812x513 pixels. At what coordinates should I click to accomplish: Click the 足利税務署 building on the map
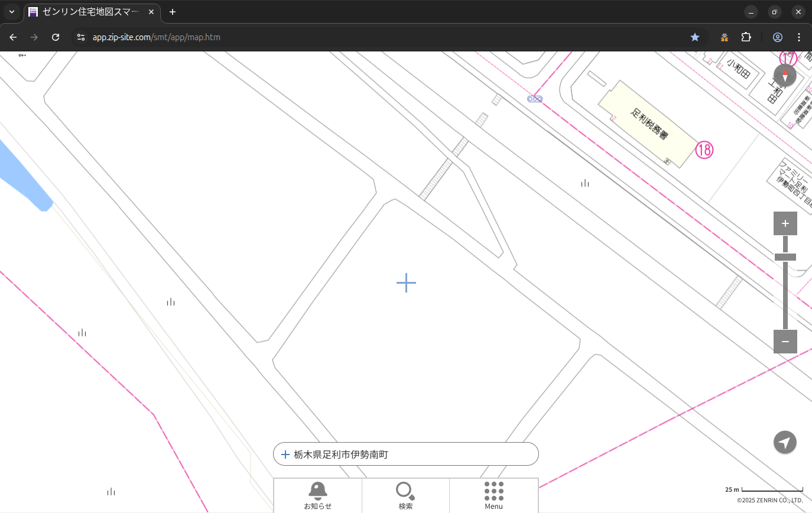point(648,124)
